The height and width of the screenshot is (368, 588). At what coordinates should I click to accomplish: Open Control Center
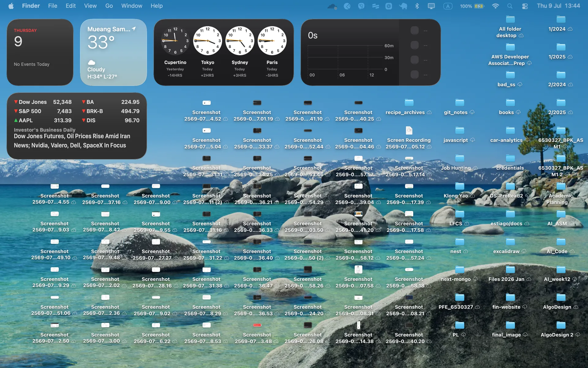tap(525, 6)
